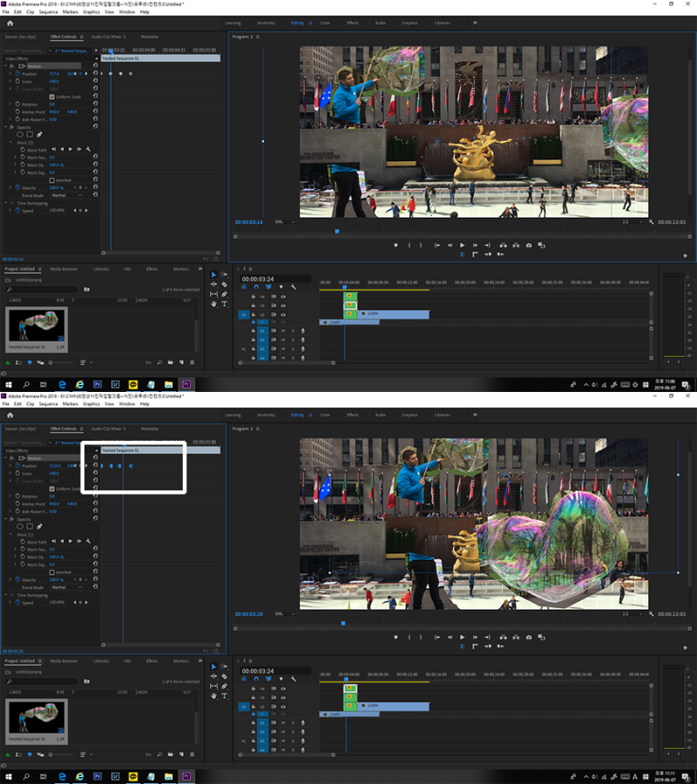Choose the Razor tool in upper Premiere window

coord(225,284)
